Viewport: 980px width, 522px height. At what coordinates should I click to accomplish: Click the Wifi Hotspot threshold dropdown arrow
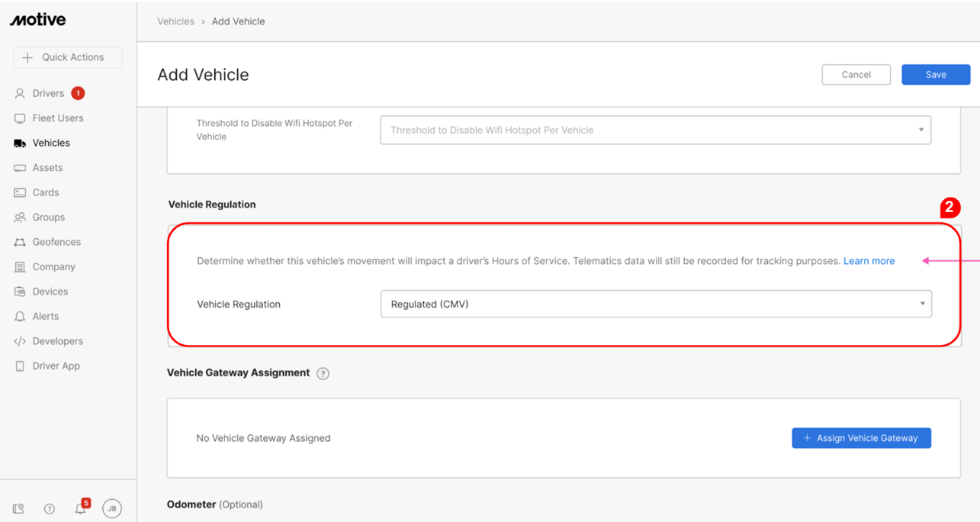click(x=921, y=130)
